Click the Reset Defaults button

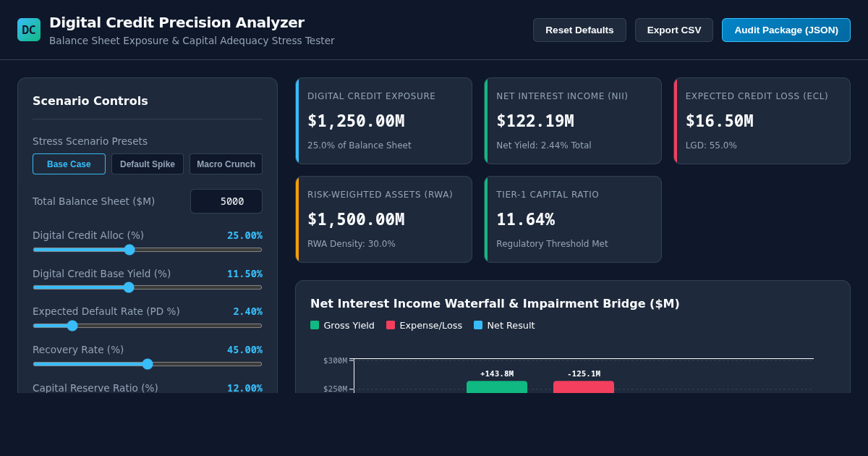[x=579, y=30]
